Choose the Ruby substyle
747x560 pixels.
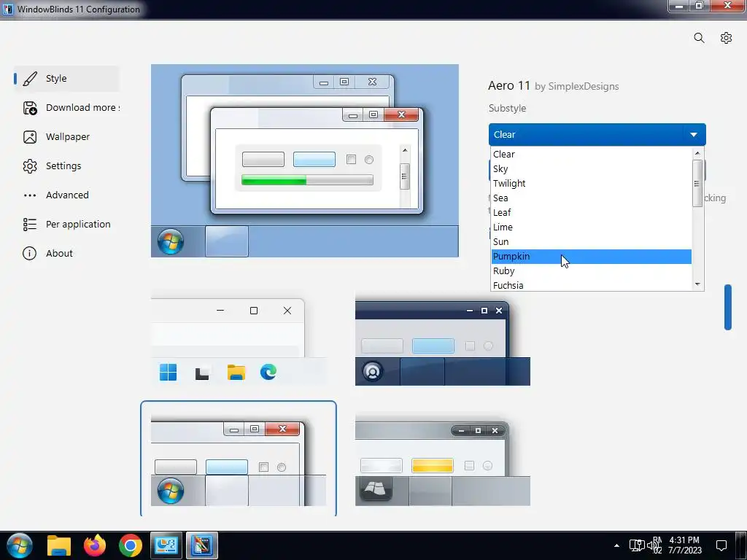(591, 271)
